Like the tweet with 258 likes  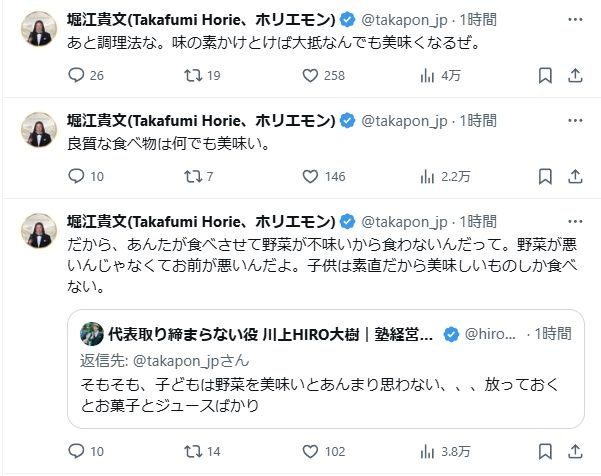311,75
